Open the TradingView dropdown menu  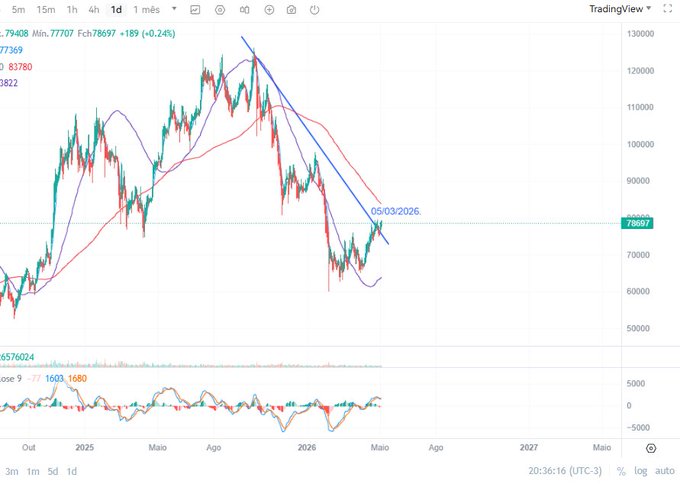[x=620, y=9]
